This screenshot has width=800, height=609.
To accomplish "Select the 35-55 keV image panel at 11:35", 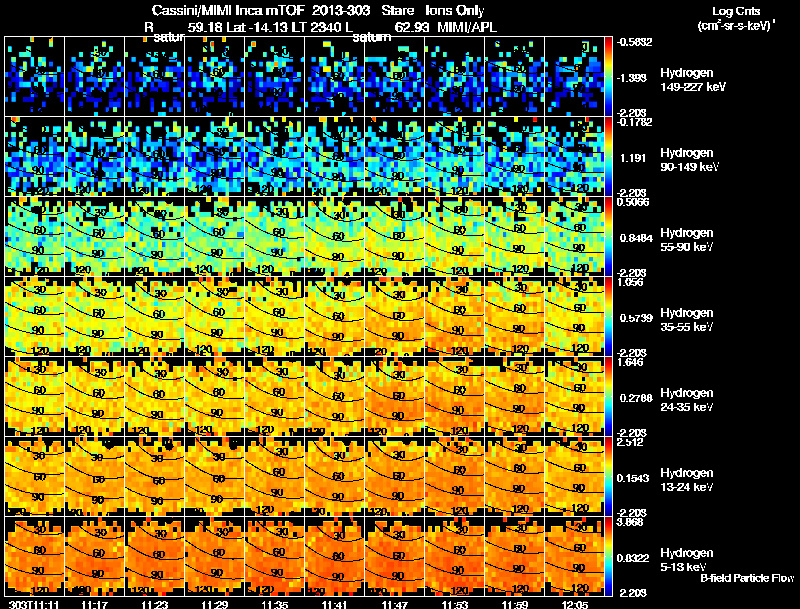I will pyautogui.click(x=274, y=316).
